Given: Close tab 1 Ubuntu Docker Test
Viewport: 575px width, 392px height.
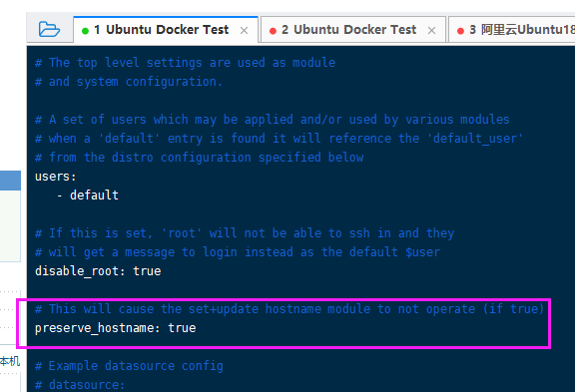Looking at the screenshot, I should [x=244, y=30].
